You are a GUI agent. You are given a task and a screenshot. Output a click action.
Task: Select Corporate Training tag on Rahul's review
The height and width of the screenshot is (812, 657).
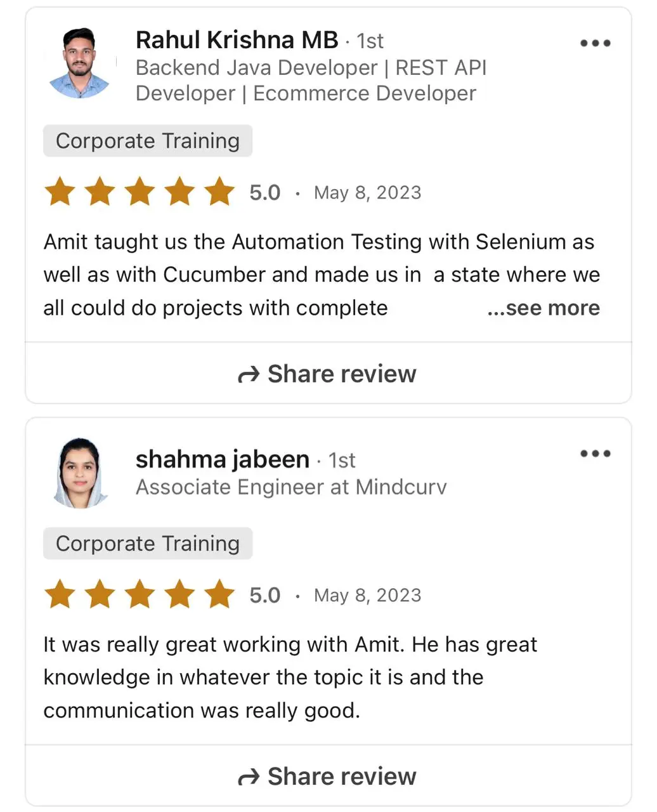point(148,141)
